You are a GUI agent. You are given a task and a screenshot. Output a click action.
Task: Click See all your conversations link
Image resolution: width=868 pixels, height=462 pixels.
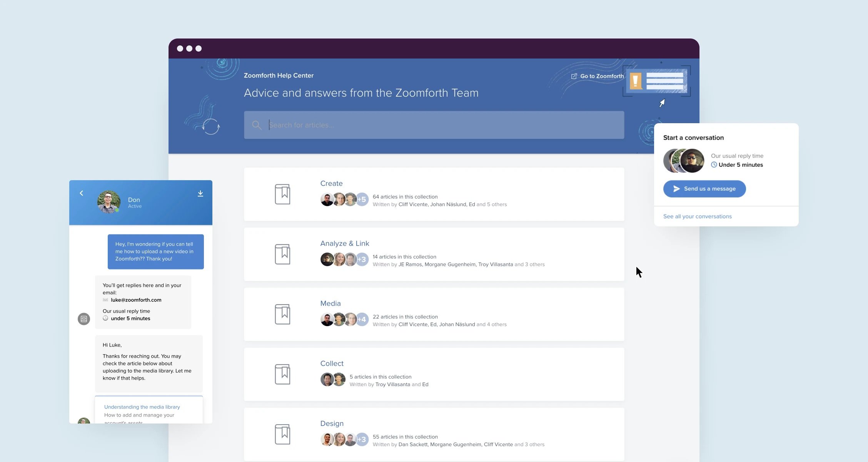click(x=698, y=216)
